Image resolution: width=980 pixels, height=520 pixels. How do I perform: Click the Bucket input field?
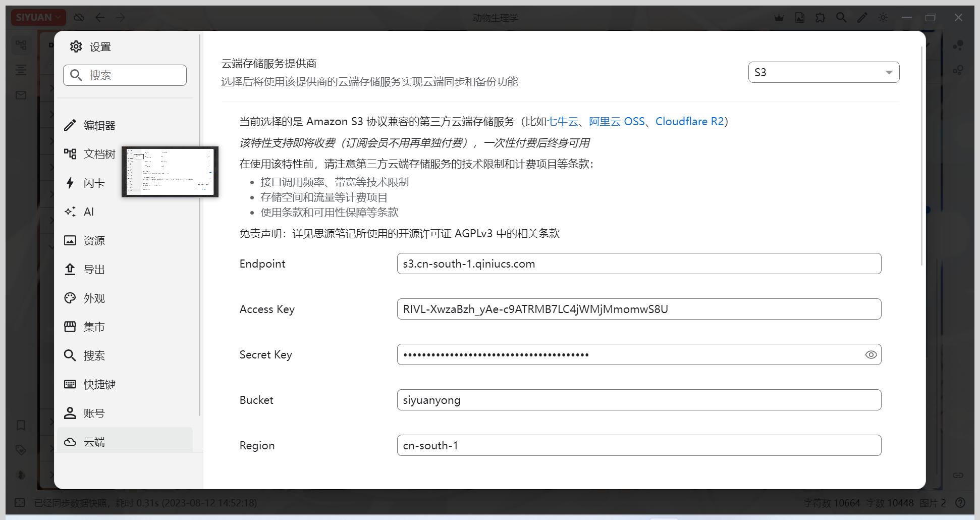pos(638,399)
